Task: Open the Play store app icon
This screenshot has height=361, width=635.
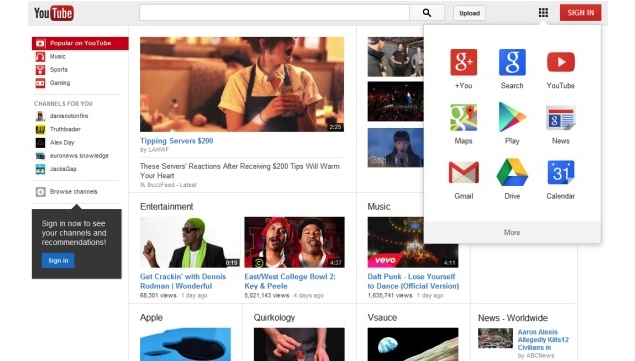Action: click(512, 117)
